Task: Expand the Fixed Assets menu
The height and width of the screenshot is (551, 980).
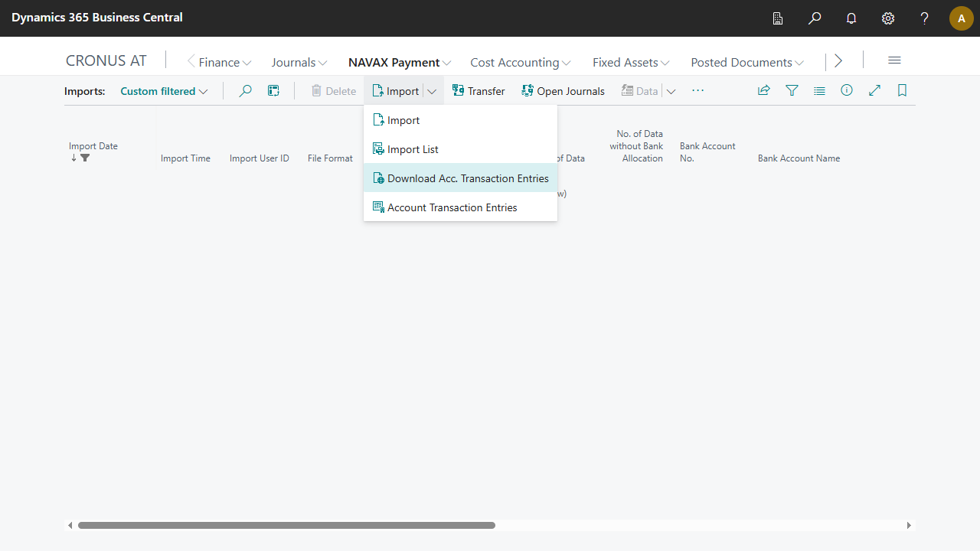Action: [x=631, y=63]
